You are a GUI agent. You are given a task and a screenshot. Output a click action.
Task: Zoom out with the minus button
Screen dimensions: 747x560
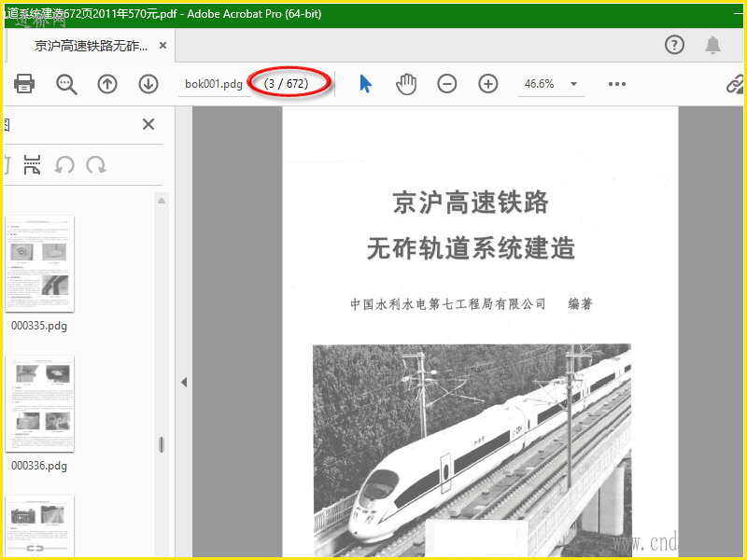click(x=447, y=84)
